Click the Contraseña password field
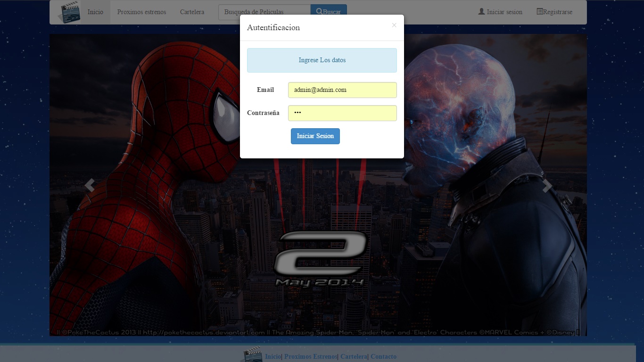This screenshot has width=644, height=362. (x=342, y=113)
